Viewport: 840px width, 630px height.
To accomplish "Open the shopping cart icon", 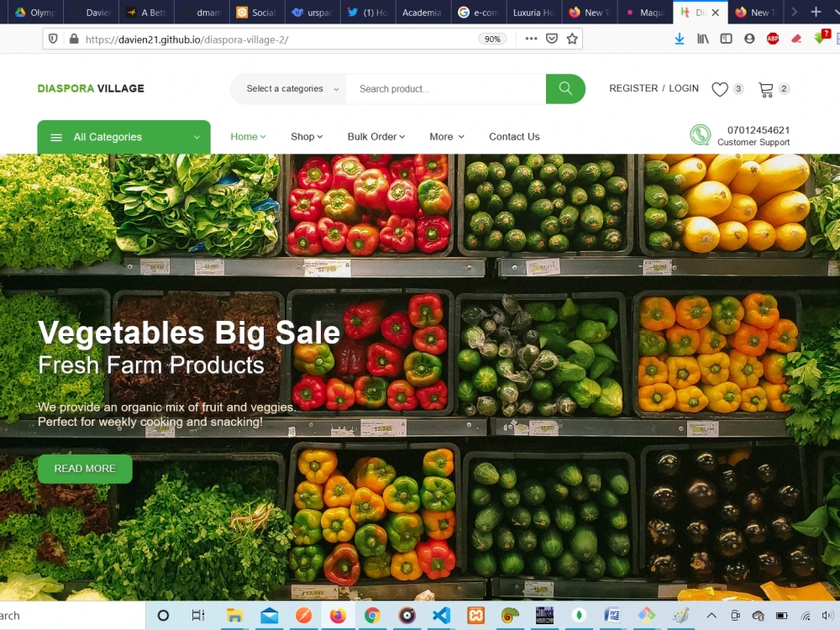I will coord(766,89).
